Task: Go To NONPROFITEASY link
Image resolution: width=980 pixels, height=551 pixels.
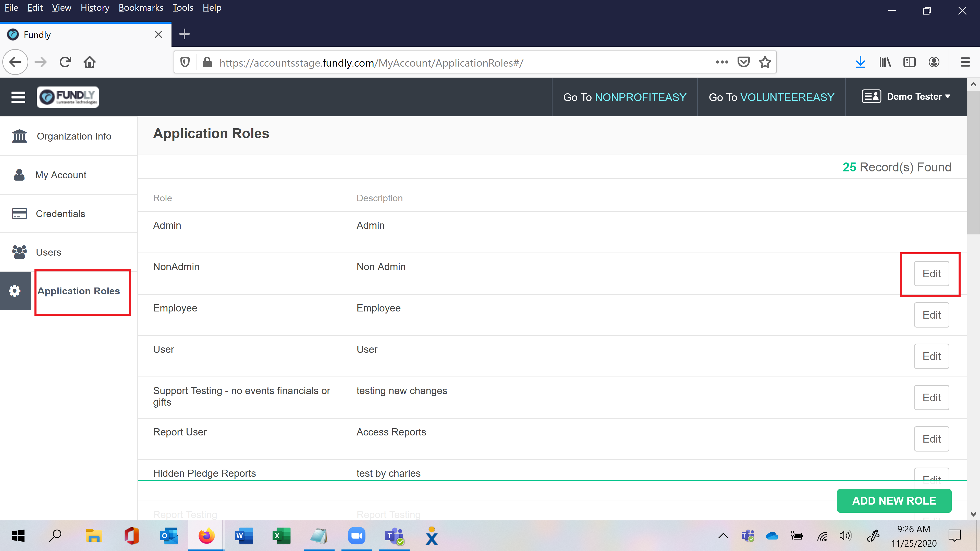Action: tap(625, 97)
